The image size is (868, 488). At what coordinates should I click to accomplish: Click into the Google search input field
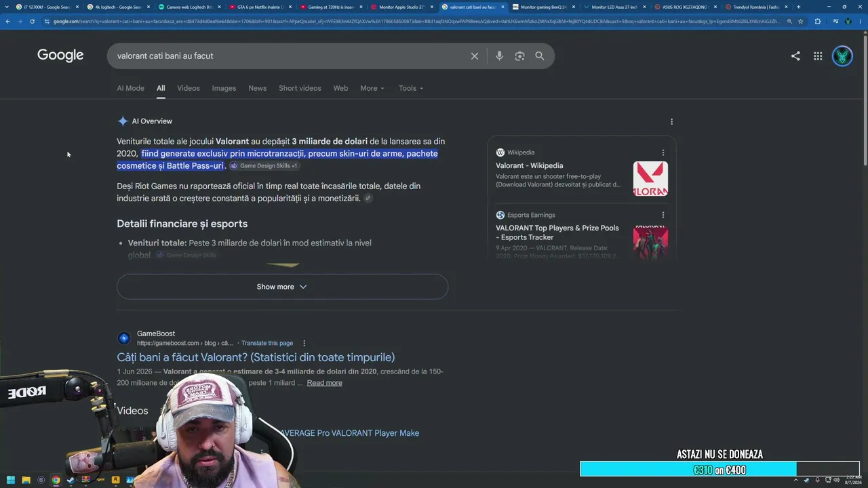[290, 56]
